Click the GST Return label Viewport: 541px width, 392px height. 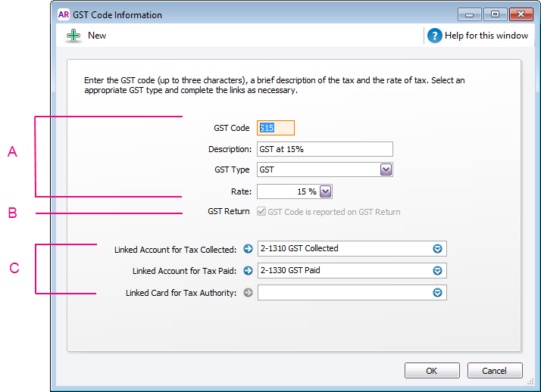(x=228, y=211)
